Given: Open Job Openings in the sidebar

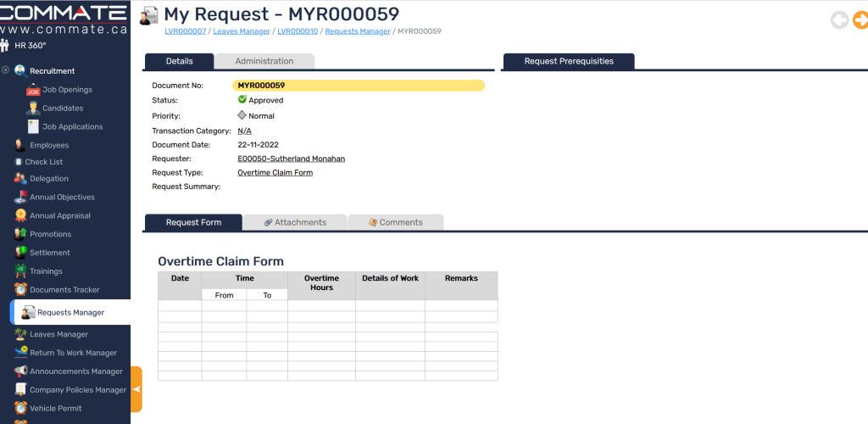Looking at the screenshot, I should click(x=68, y=90).
